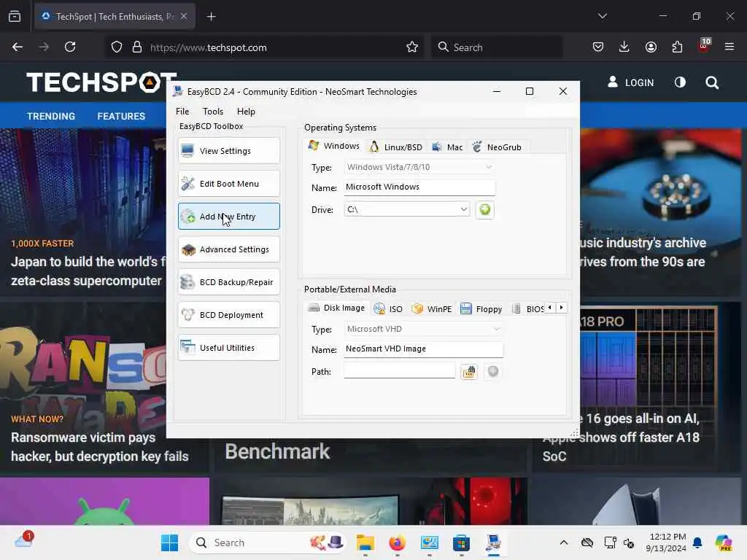
Task: Click the Firefox search box
Action: 497,47
